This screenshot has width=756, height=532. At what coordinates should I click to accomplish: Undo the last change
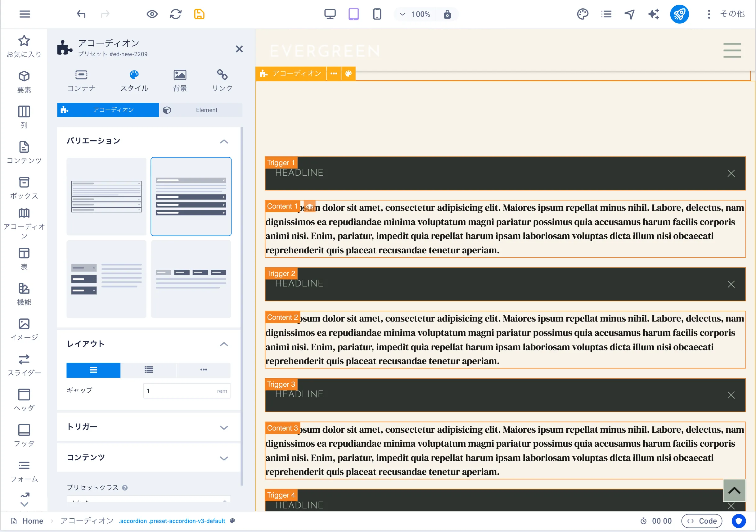tap(81, 14)
